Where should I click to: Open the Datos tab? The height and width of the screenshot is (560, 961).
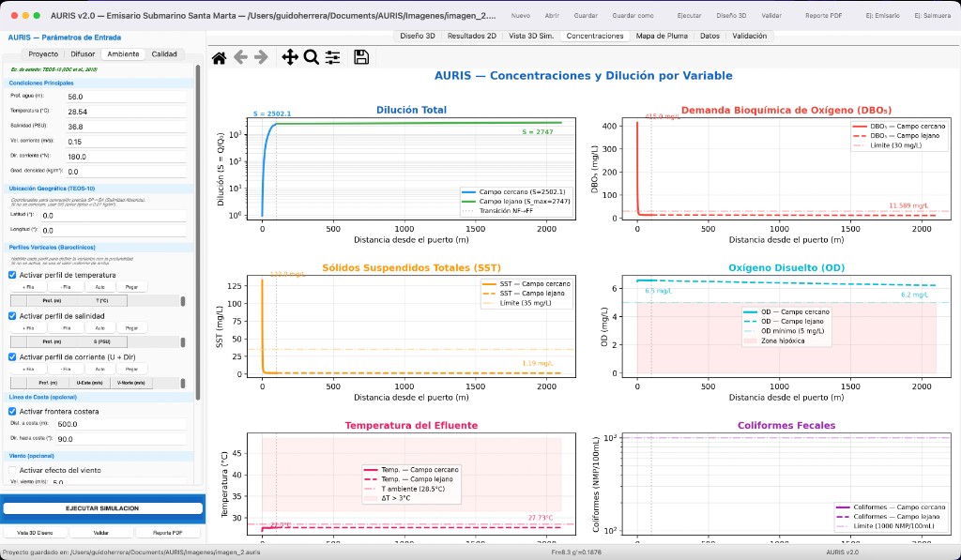pyautogui.click(x=709, y=37)
